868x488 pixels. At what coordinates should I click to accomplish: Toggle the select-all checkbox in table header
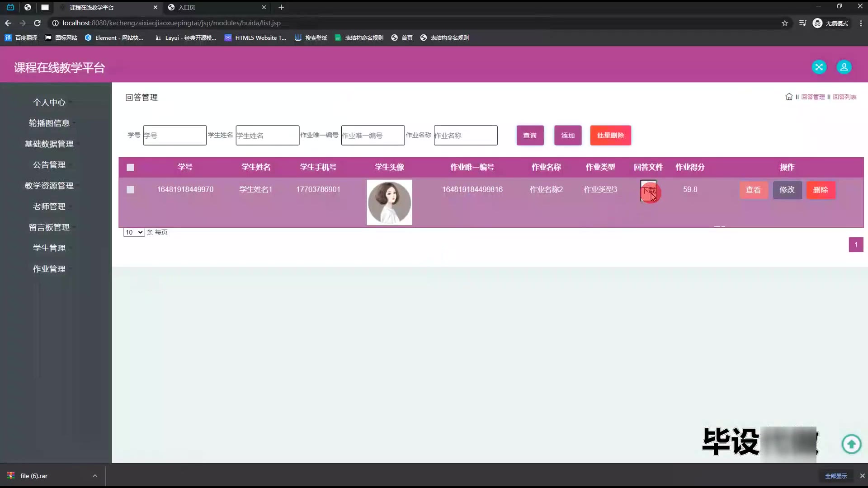pyautogui.click(x=130, y=168)
